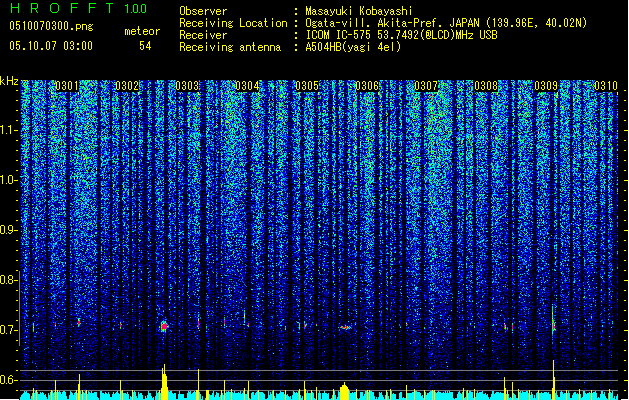The width and height of the screenshot is (629, 400).
Task: Click the 0.8 kHz axis label
Action: click(x=9, y=280)
